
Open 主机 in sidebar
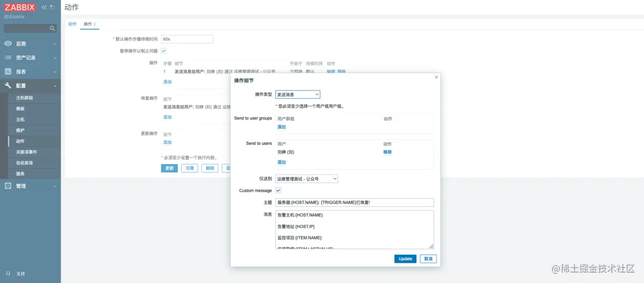coord(20,119)
